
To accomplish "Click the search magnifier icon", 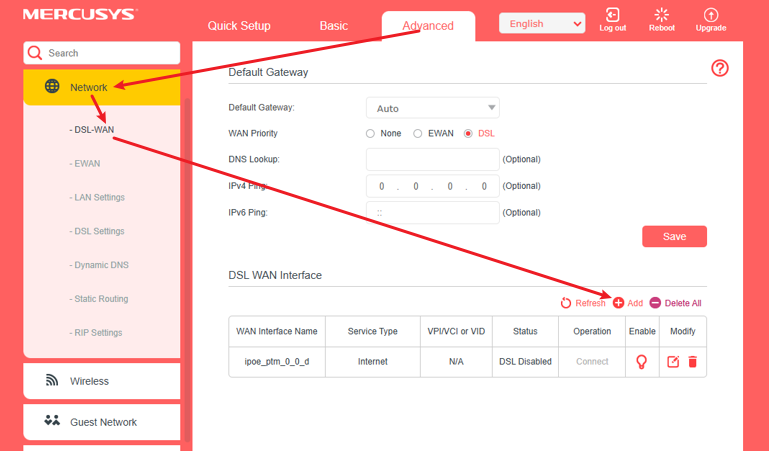I will click(35, 53).
